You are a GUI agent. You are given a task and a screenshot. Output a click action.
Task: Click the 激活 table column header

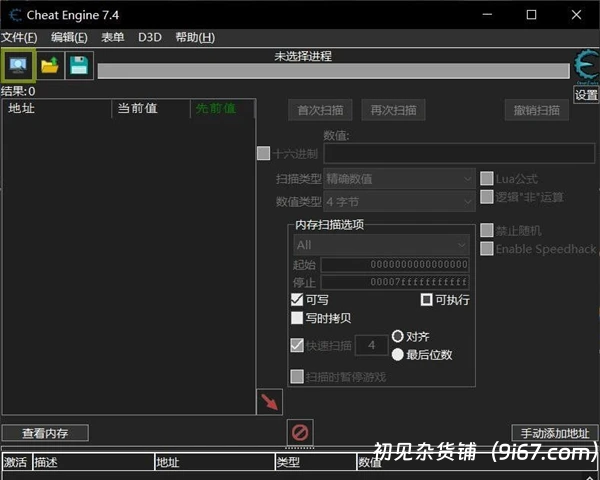tap(16, 462)
